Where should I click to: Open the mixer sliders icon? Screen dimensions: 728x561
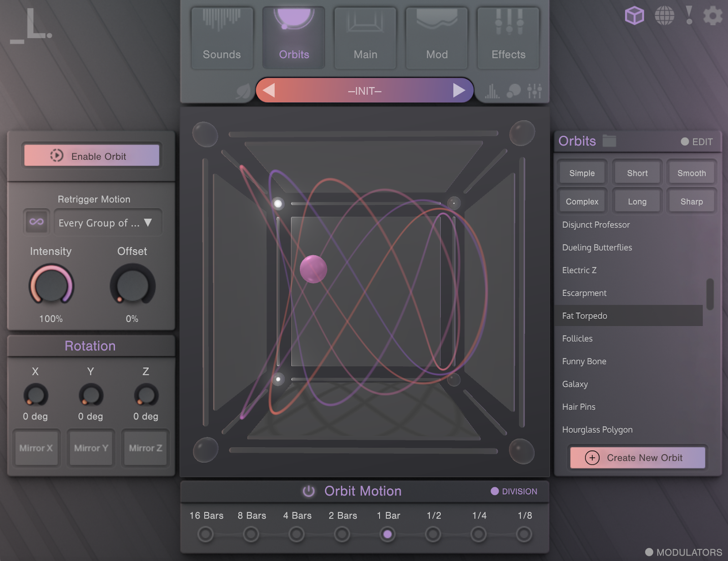coord(535,91)
